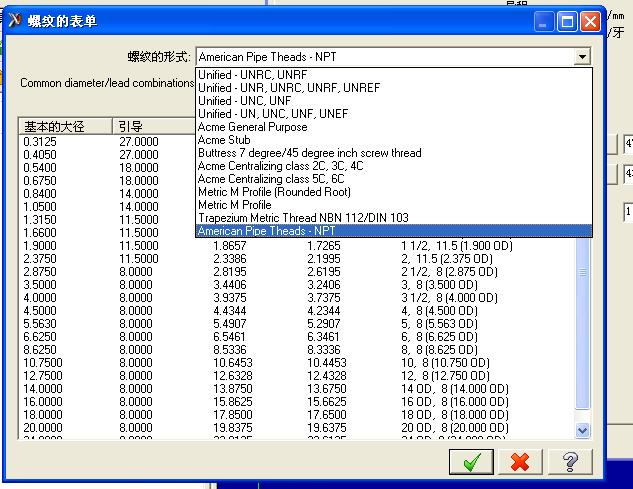Pick Buttress 7 degree/45 degree inch screw thread

[x=394, y=153]
